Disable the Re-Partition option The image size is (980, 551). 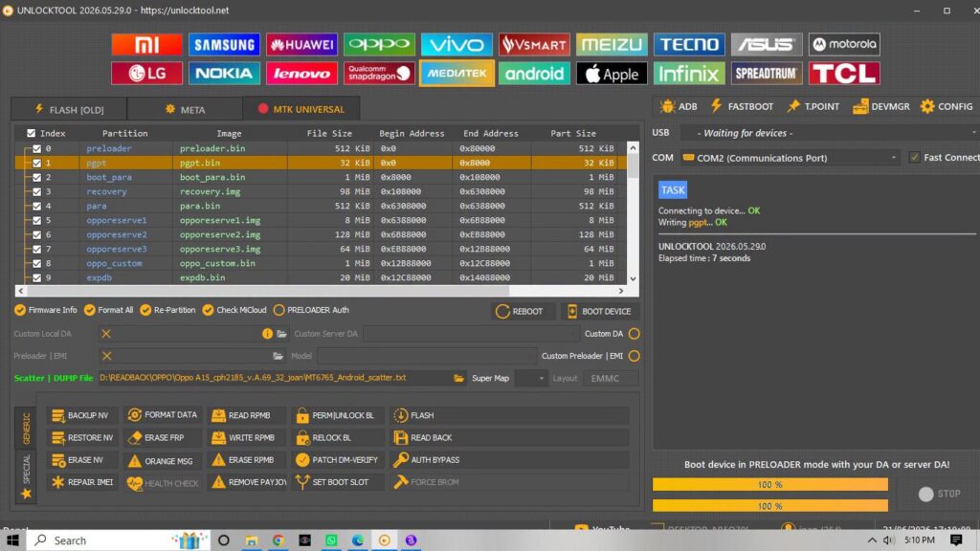(x=167, y=310)
